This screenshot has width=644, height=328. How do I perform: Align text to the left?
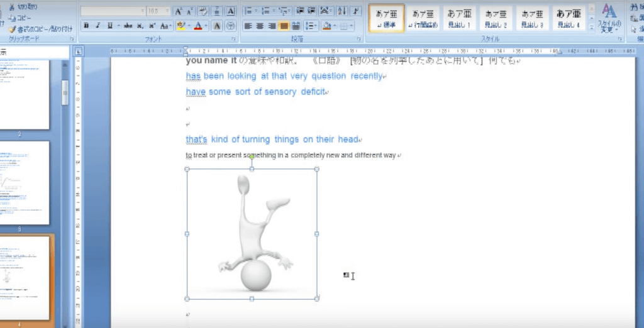[x=247, y=26]
